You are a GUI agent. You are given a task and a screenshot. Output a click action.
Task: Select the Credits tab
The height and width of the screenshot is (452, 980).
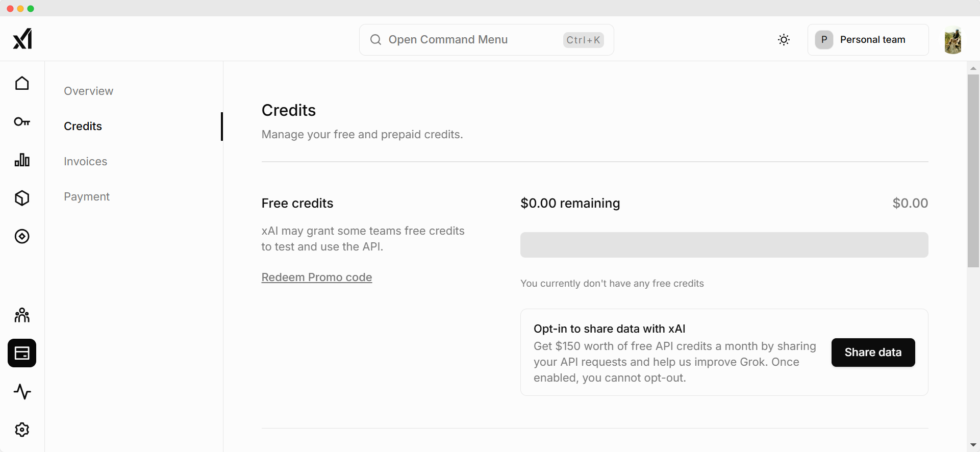click(x=83, y=126)
